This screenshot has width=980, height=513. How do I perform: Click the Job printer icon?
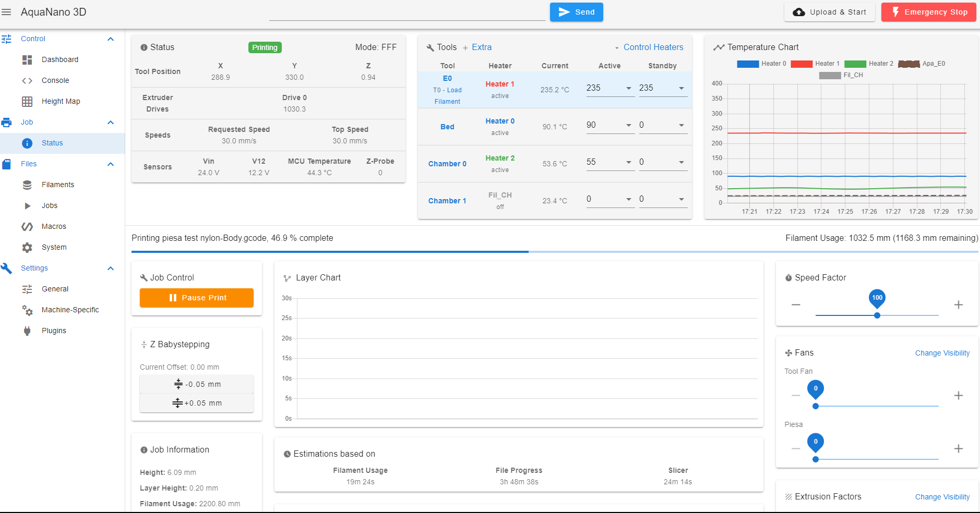pos(6,123)
